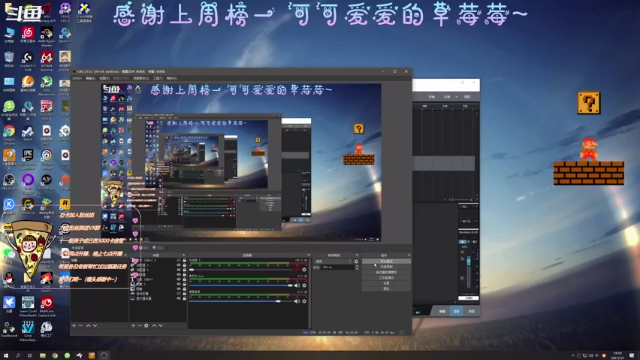Image resolution: width=640 pixels, height=360 pixels.
Task: Unmute the red muted mixer channel
Action: click(x=297, y=269)
